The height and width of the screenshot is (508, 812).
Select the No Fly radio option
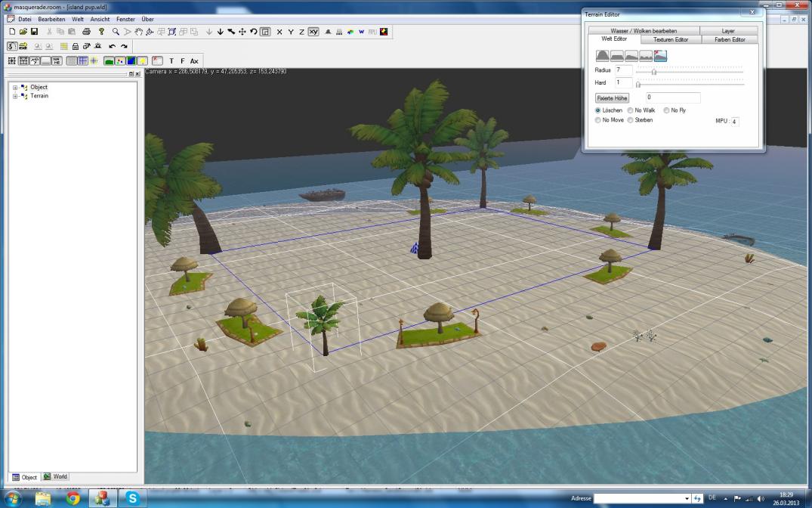[x=666, y=110]
